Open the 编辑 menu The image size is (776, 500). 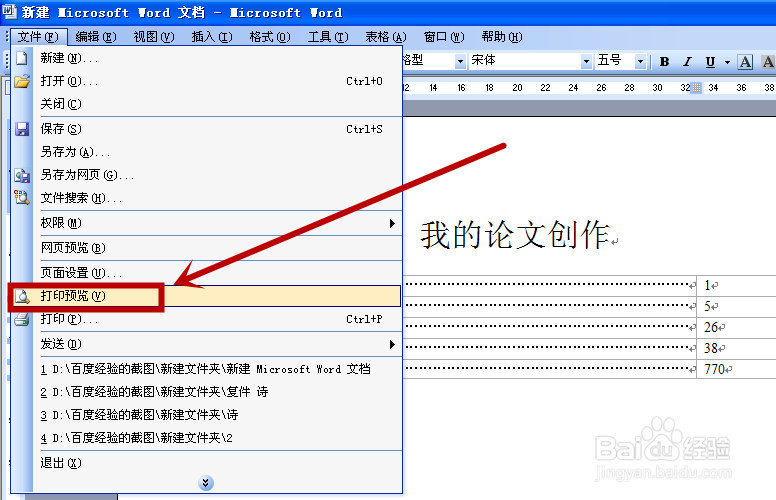pos(96,37)
